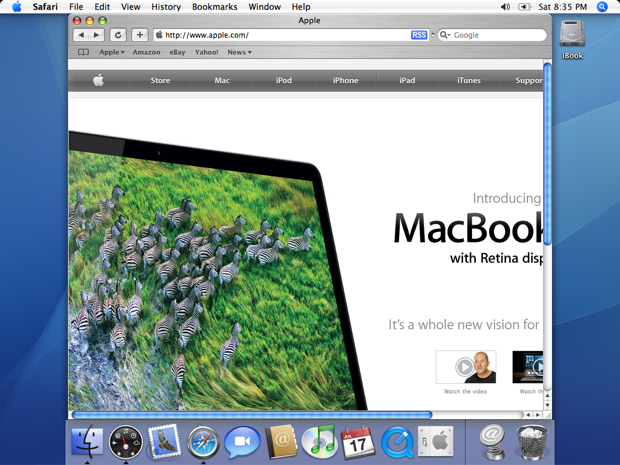Click Safari compass icon in Dock
The width and height of the screenshot is (620, 465).
point(203,442)
